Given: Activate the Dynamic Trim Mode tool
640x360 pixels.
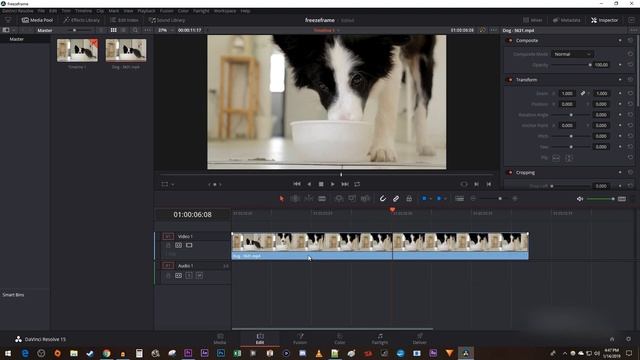Looking at the screenshot, I should [309, 199].
